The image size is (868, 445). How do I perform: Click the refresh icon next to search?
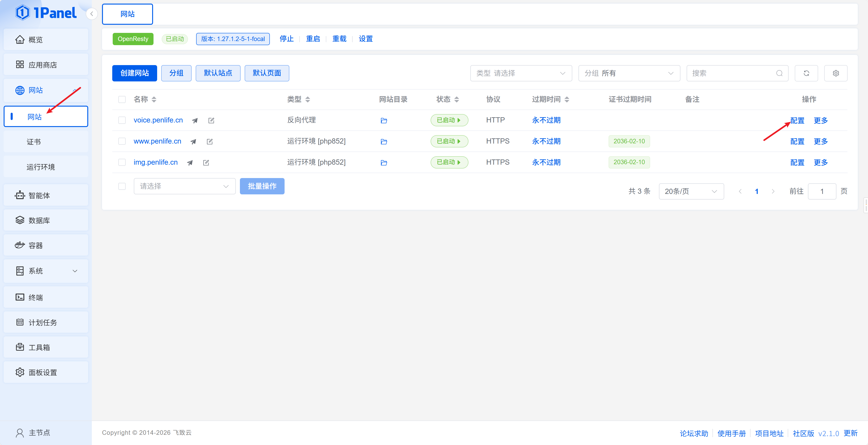(x=806, y=73)
